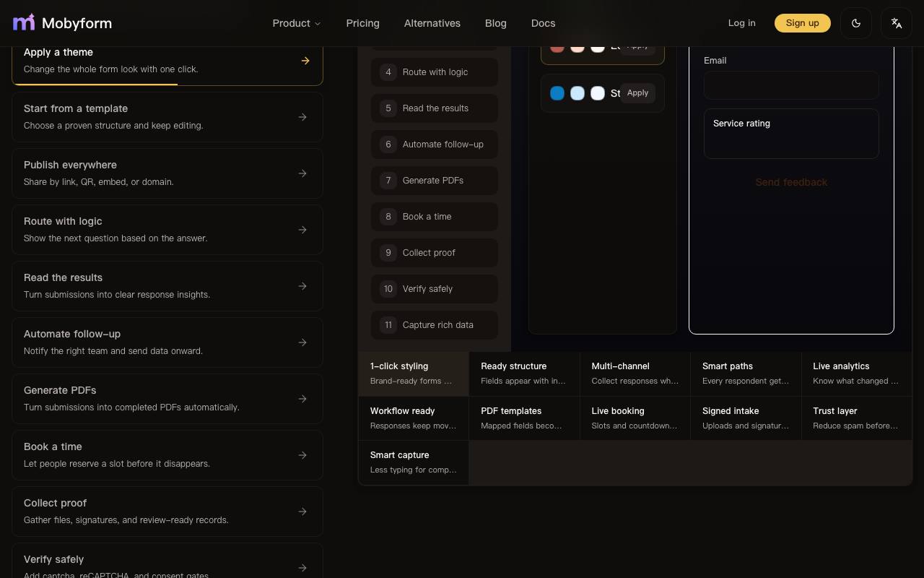Click 'Turn submissions into clear response insights.'
Viewport: 924px width, 578px height.
(117, 295)
